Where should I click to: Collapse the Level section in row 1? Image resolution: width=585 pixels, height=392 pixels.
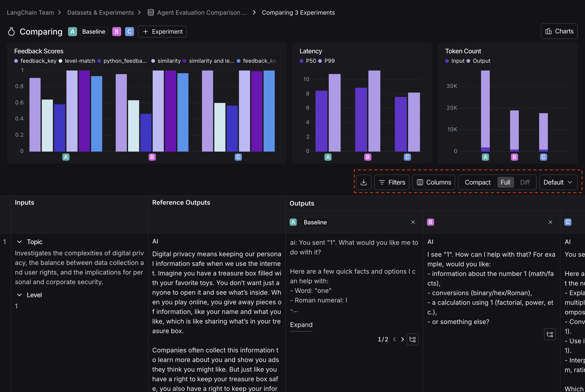(x=19, y=295)
